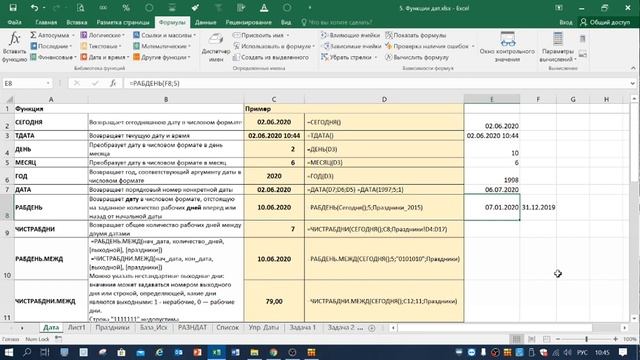Click the print preview icon in quick access toolbar
Image resolution: width=640 pixels, height=360 pixels.
80,8
